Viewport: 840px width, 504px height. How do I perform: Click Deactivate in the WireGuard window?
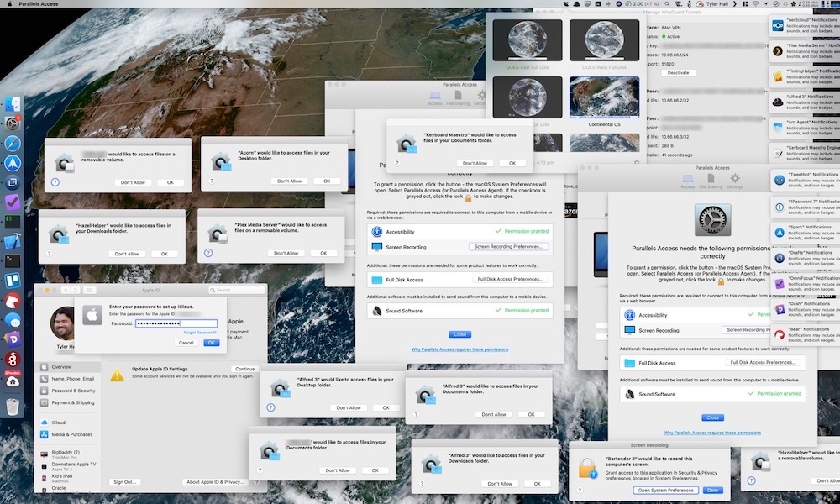pyautogui.click(x=678, y=73)
